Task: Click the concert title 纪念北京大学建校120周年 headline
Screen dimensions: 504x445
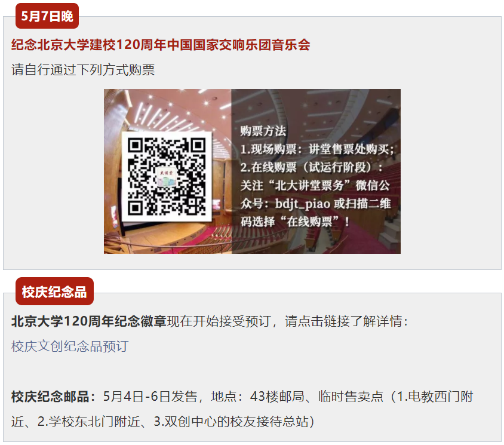Action: 161,45
